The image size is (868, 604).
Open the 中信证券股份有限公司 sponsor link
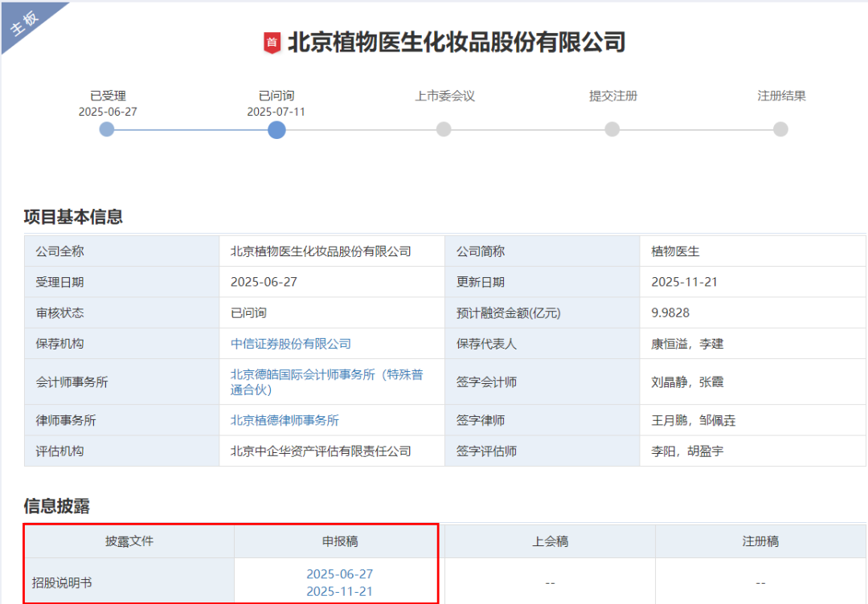pos(291,344)
